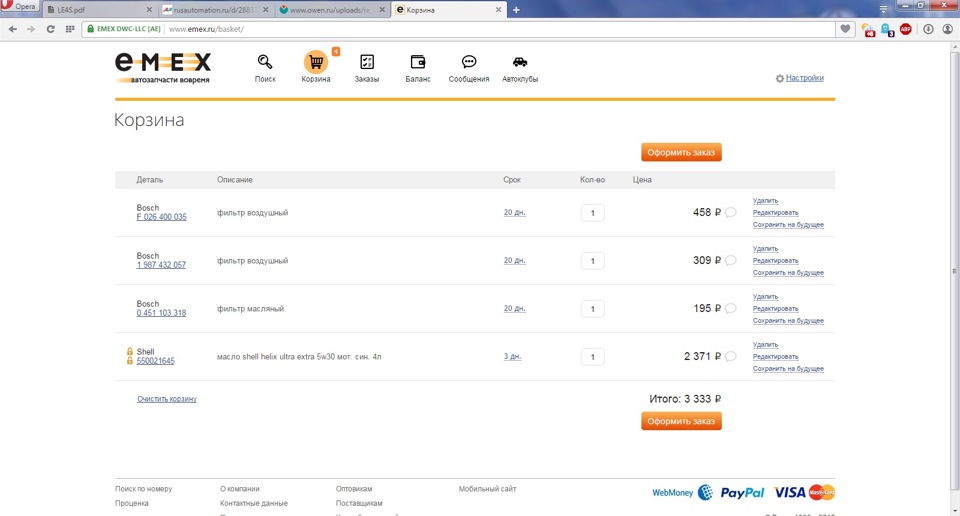Click Удалить for F 026 400 035
Image resolution: width=960 pixels, height=516 pixels.
point(765,201)
